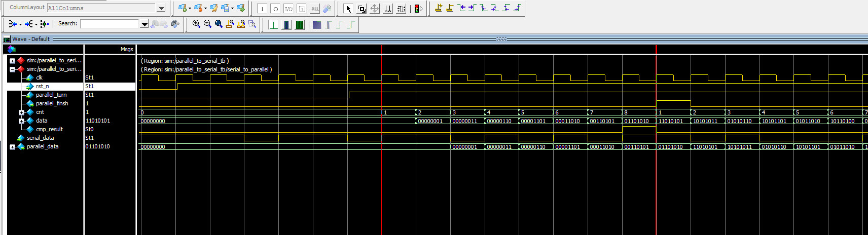Image resolution: width=868 pixels, height=235 pixels.
Task: Select the serial_data signal
Action: (x=40, y=138)
